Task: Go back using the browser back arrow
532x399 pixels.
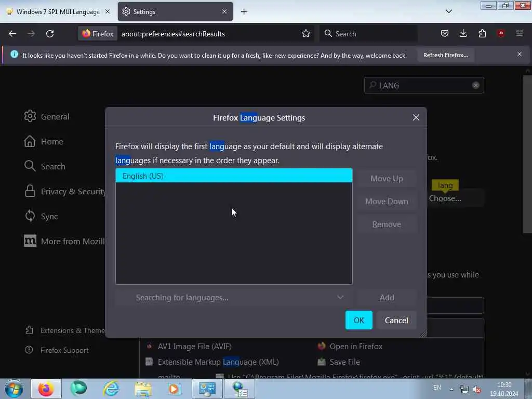Action: (12, 34)
